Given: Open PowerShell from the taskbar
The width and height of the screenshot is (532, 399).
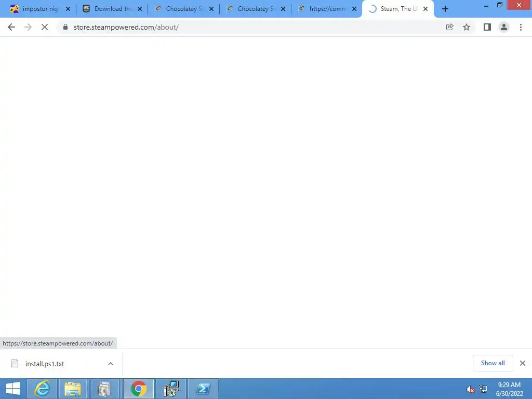Looking at the screenshot, I should (203, 389).
